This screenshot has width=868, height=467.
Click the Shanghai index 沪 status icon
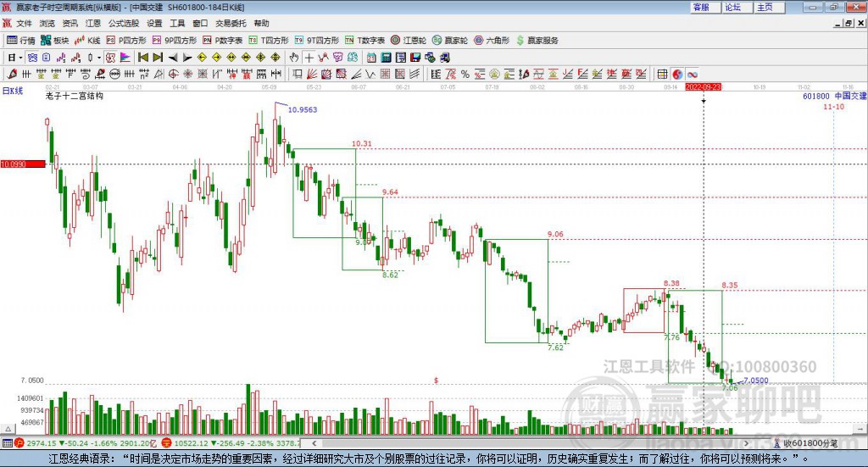click(19, 443)
